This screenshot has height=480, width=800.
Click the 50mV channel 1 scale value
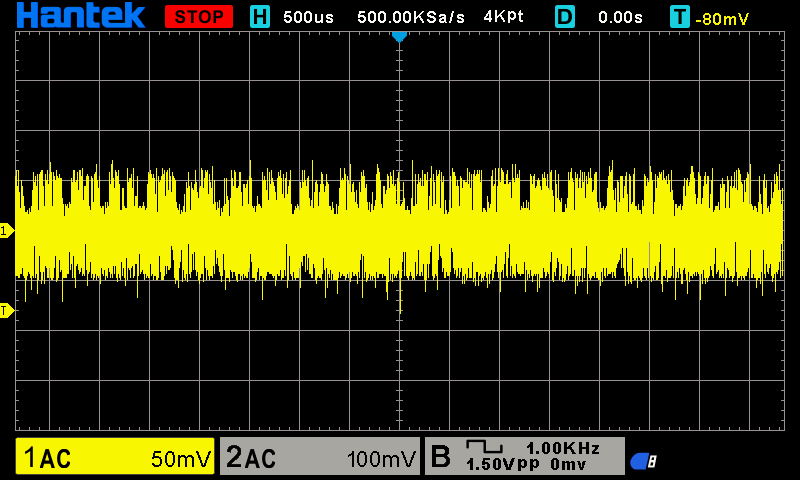pyautogui.click(x=181, y=459)
